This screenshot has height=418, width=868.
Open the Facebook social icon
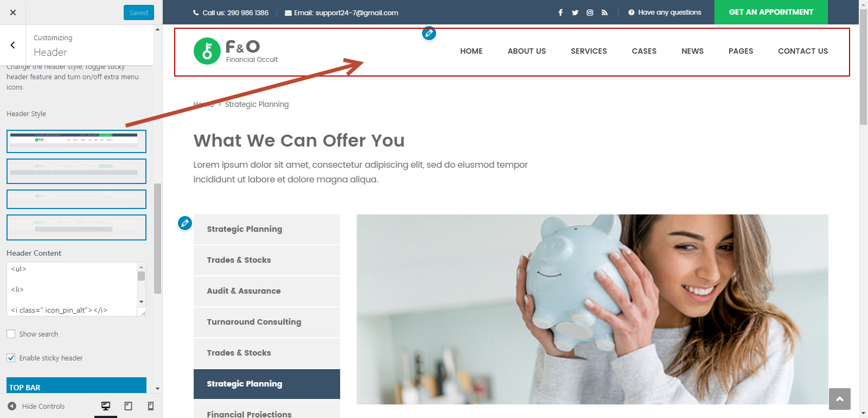560,12
